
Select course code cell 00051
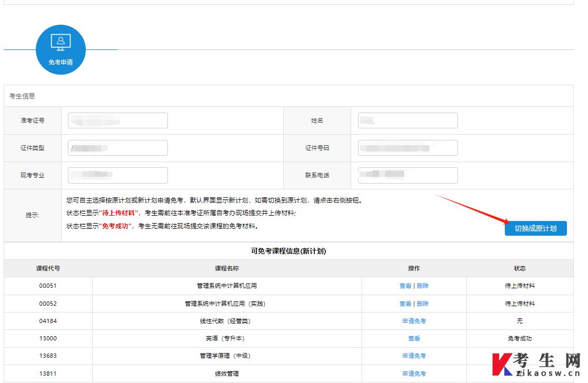pos(48,286)
